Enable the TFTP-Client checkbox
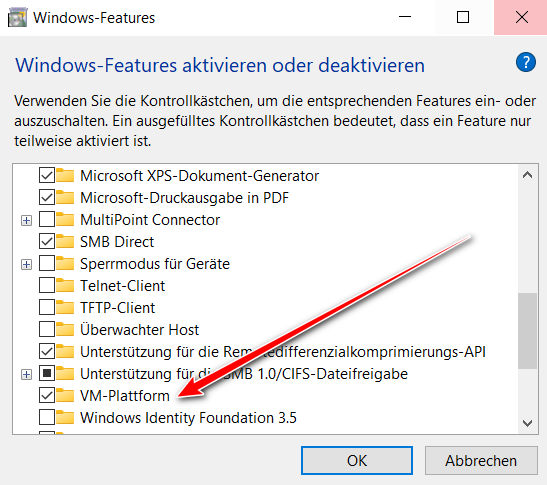This screenshot has width=547, height=485. click(x=47, y=307)
